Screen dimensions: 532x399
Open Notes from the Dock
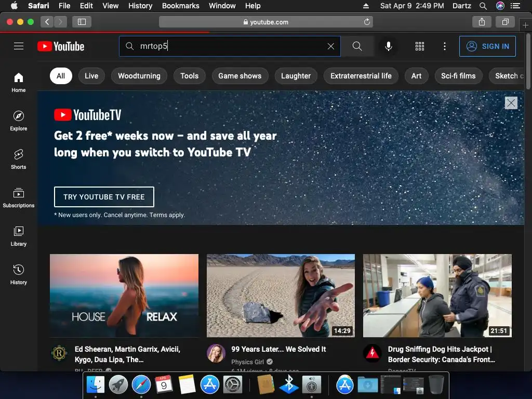(x=187, y=385)
